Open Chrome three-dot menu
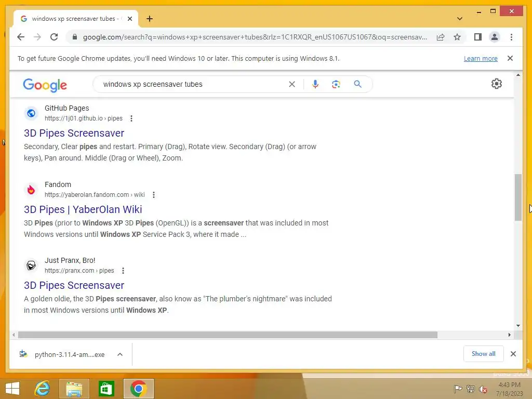 pyautogui.click(x=511, y=37)
